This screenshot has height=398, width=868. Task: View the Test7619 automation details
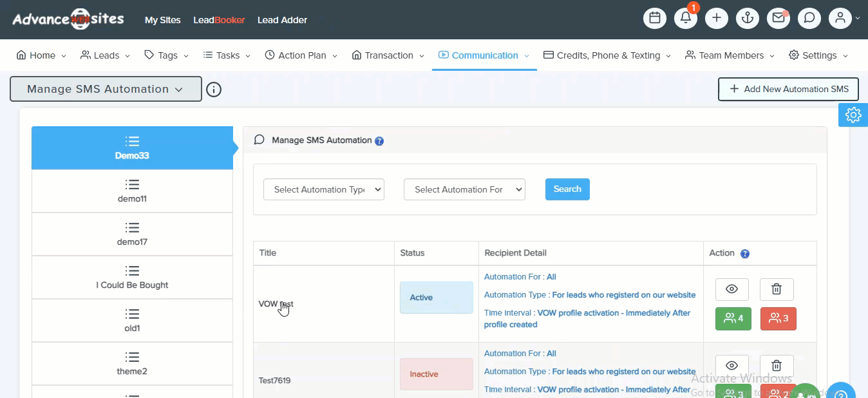click(731, 365)
